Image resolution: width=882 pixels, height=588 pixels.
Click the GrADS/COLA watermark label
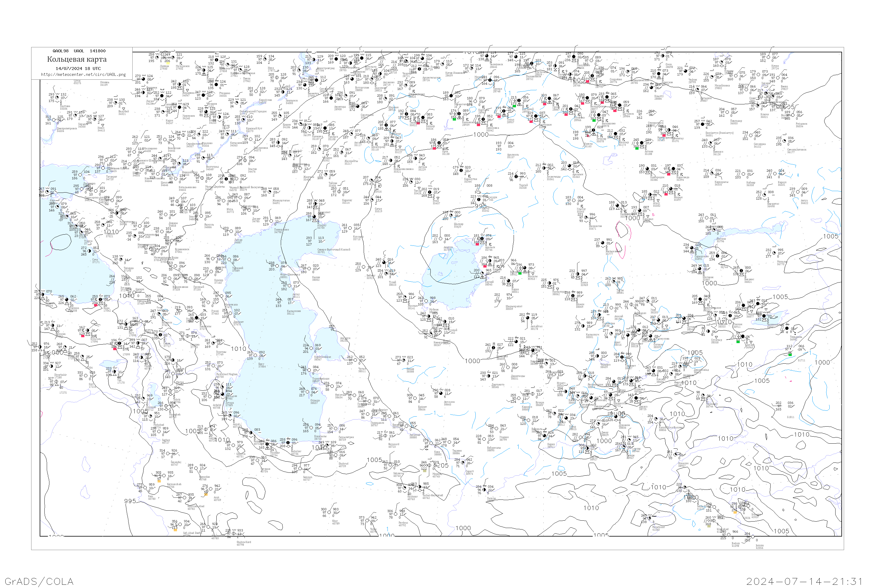(39, 581)
